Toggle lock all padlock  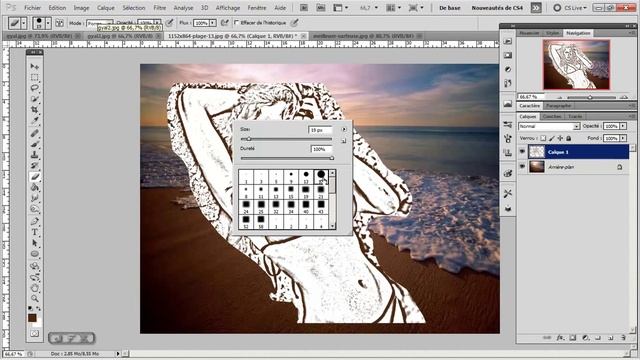pyautogui.click(x=568, y=138)
